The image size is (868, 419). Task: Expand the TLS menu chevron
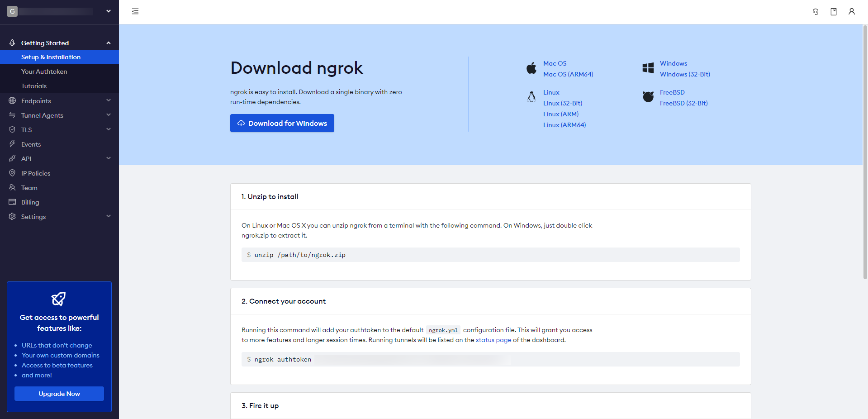(x=109, y=129)
